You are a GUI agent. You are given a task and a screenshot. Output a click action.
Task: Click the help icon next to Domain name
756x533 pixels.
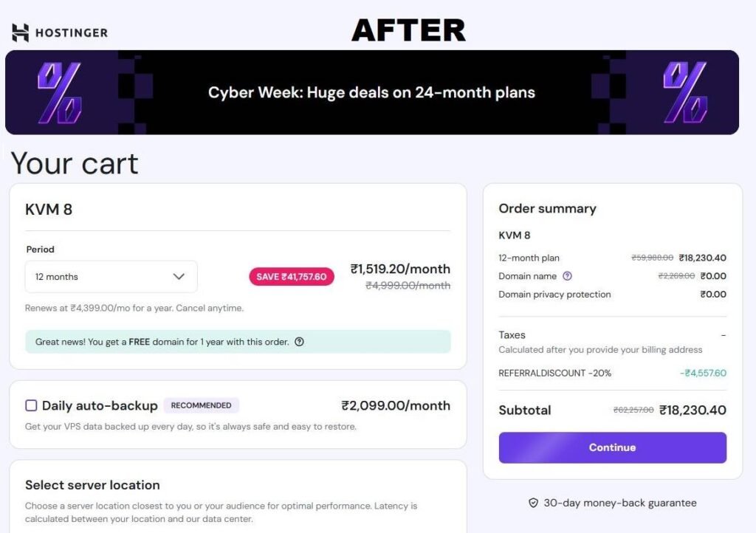(x=567, y=276)
